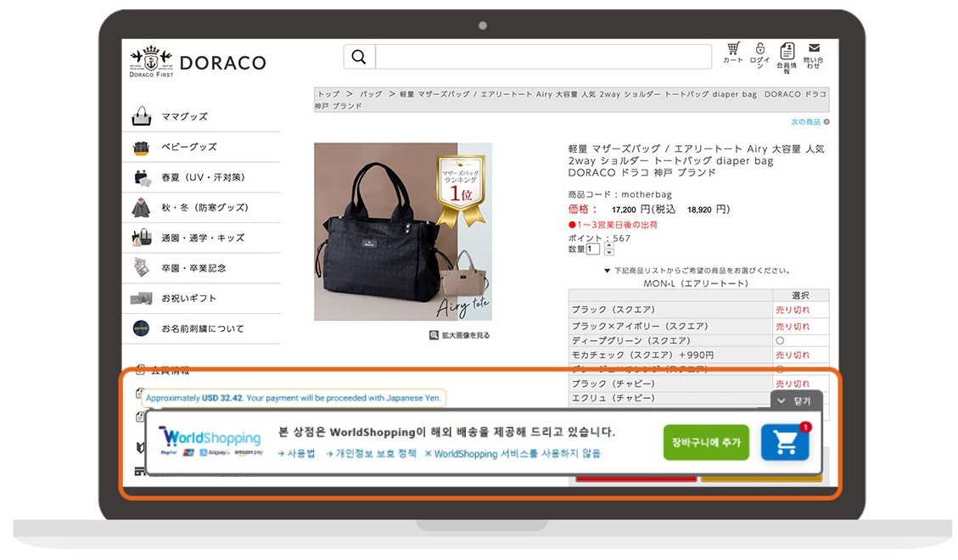Open the 春夏（UV・汗対策）category

pos(203,177)
